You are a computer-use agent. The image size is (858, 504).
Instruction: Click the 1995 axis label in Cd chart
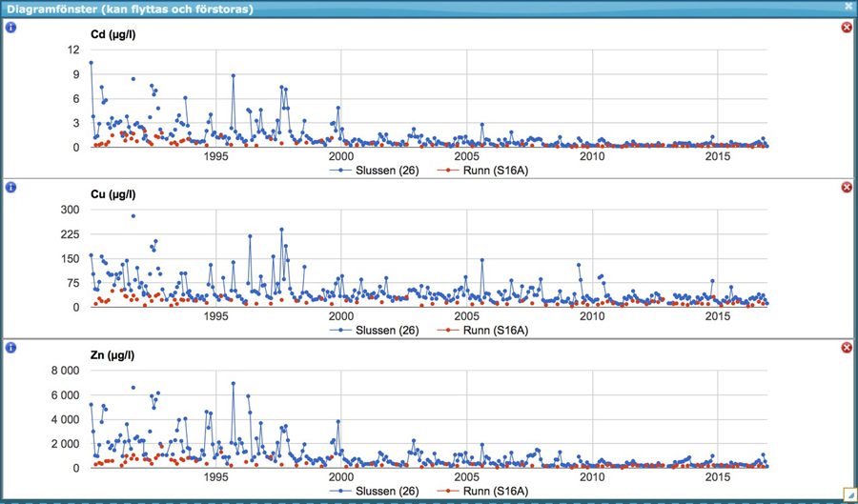tap(215, 157)
